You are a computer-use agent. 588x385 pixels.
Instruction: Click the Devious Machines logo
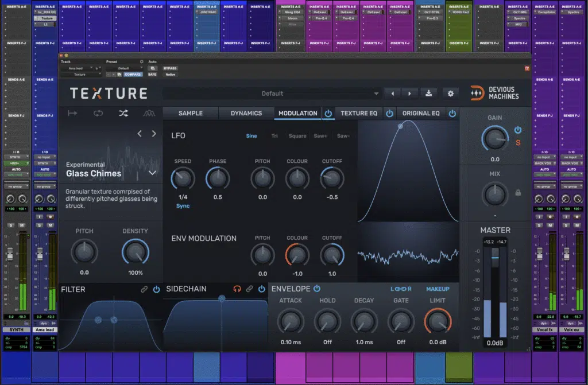(x=494, y=93)
